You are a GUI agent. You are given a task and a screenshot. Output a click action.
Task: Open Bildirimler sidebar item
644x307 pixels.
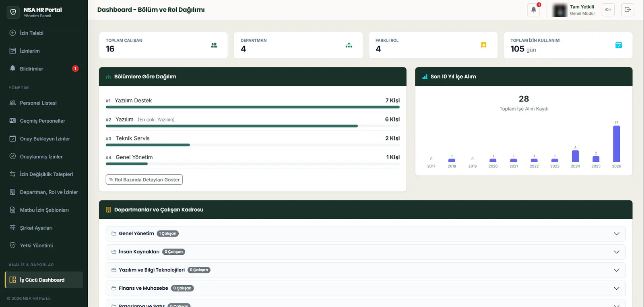tap(44, 69)
